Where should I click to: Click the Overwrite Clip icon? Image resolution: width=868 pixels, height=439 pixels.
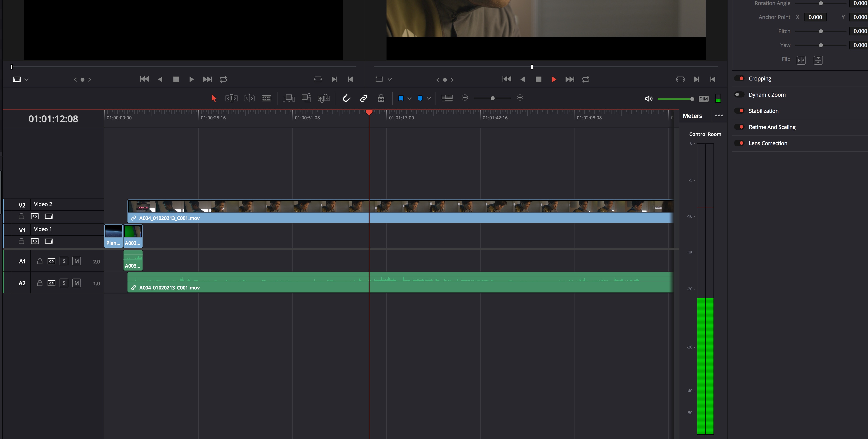pos(306,98)
